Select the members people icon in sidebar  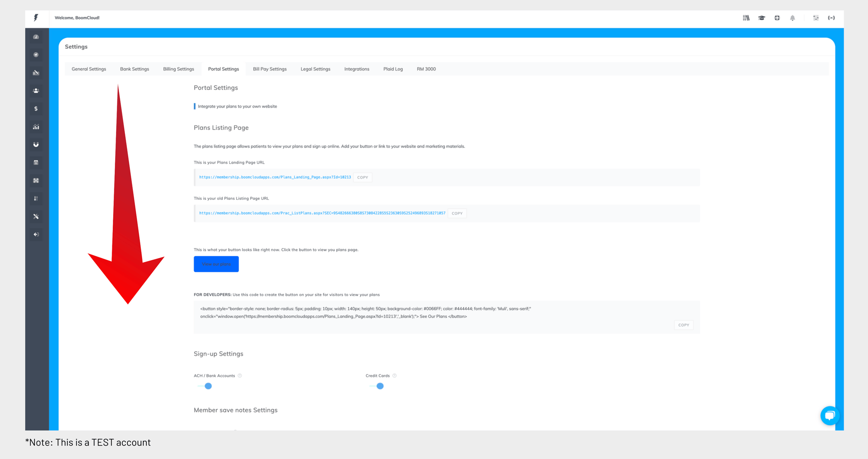tap(36, 90)
